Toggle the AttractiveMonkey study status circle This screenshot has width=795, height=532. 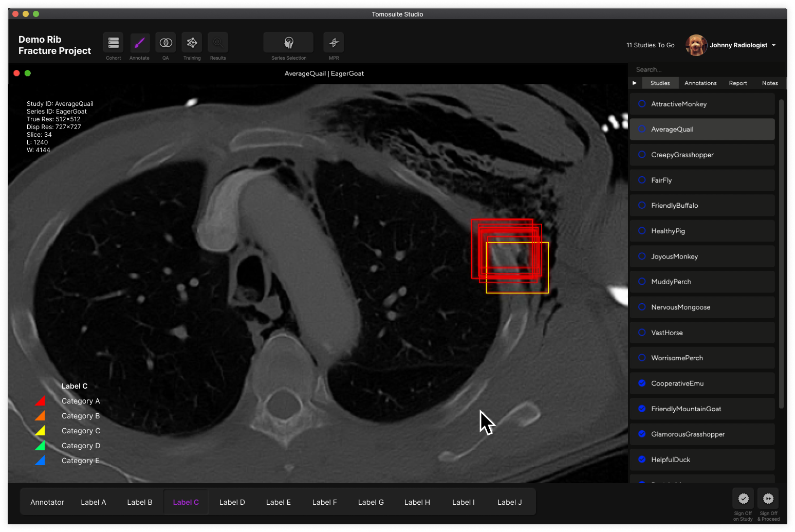click(x=642, y=104)
